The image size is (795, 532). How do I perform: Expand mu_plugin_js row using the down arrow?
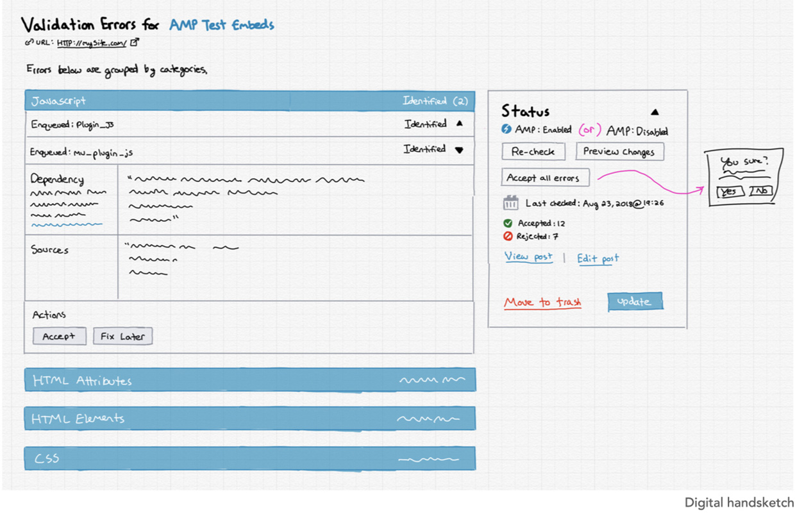click(x=459, y=150)
